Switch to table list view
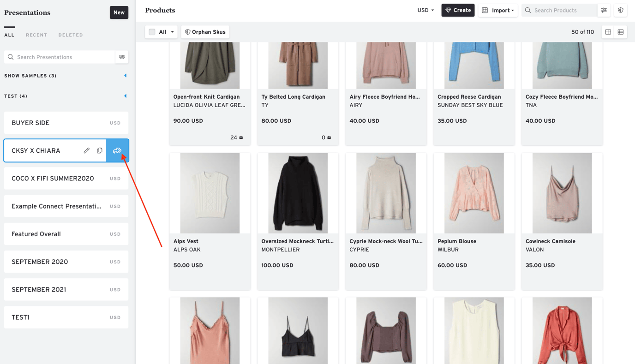635x364 pixels. point(621,32)
